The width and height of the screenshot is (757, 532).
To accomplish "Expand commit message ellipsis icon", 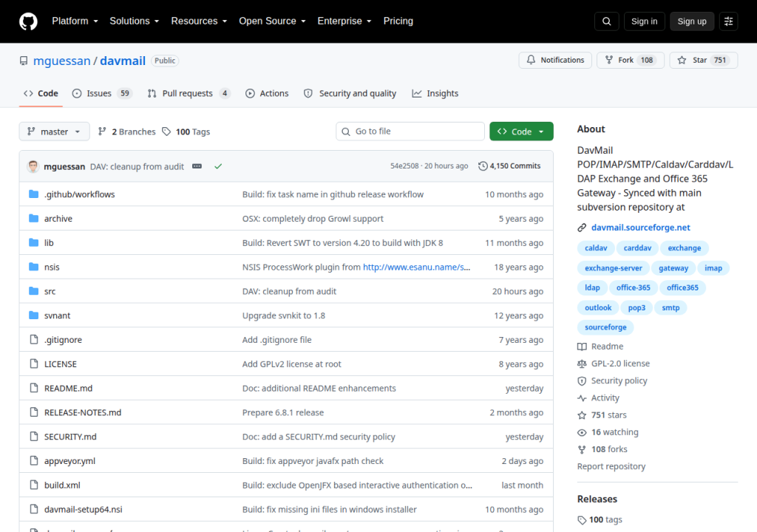I will [197, 166].
